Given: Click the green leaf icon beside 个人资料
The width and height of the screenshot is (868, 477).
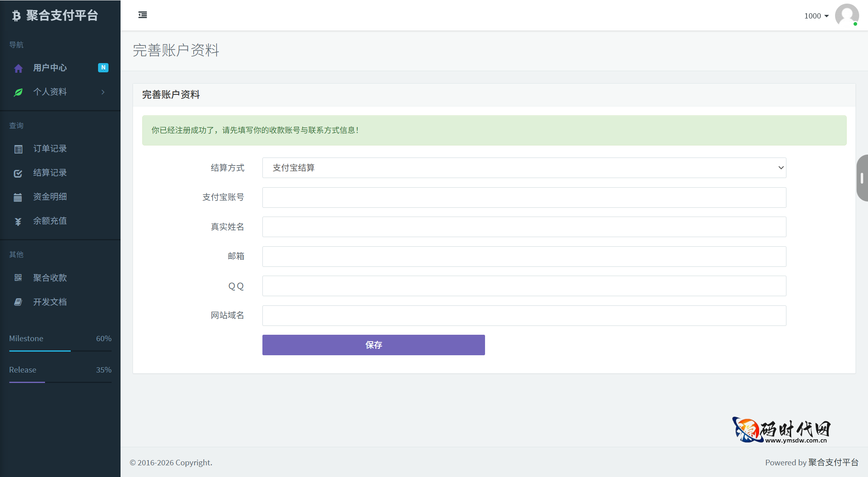Looking at the screenshot, I should coord(18,92).
